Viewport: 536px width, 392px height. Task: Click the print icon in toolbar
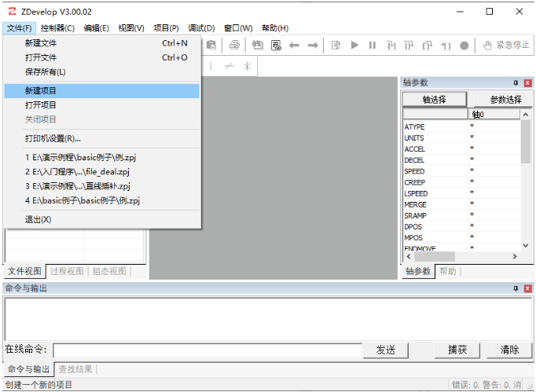coord(234,45)
